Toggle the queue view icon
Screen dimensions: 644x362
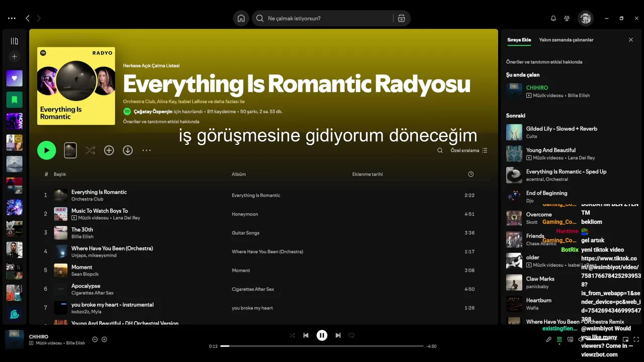559,340
